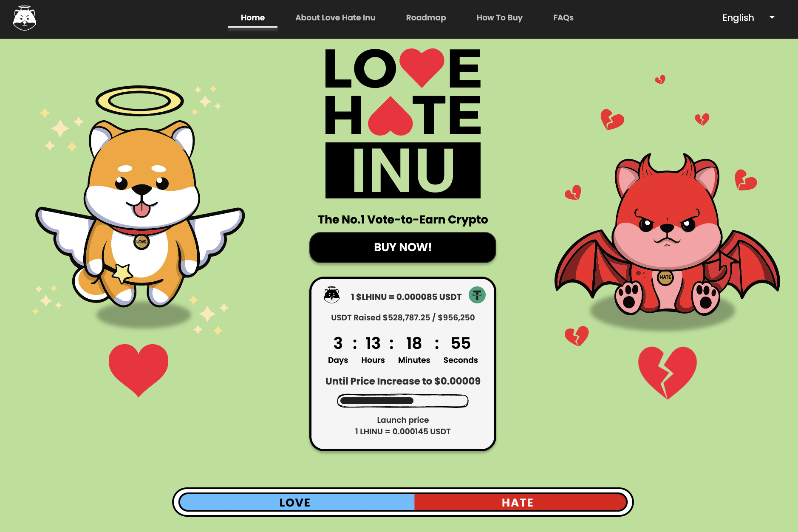Click the USDT Raised $528,787.25 amount
This screenshot has height=532, width=798.
click(403, 317)
